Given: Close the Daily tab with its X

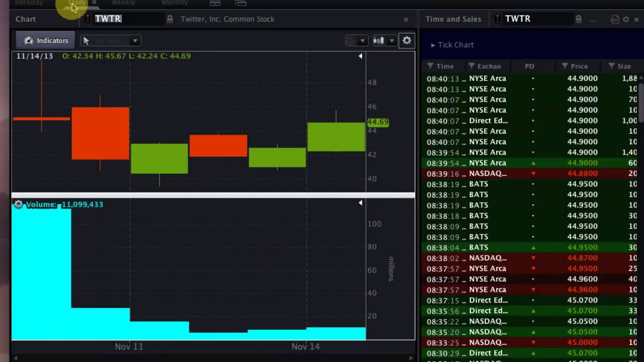Looking at the screenshot, I should (94, 3).
